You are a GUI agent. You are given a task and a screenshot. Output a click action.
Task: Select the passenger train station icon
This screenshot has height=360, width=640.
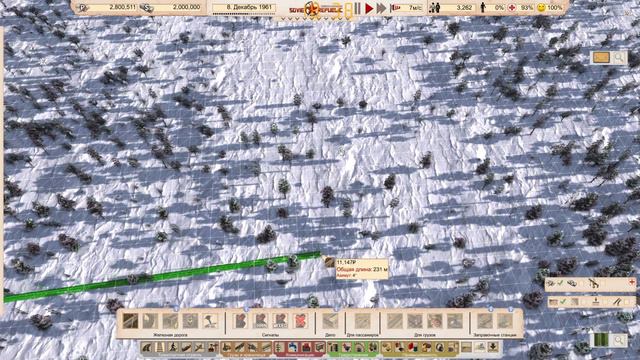tap(362, 321)
